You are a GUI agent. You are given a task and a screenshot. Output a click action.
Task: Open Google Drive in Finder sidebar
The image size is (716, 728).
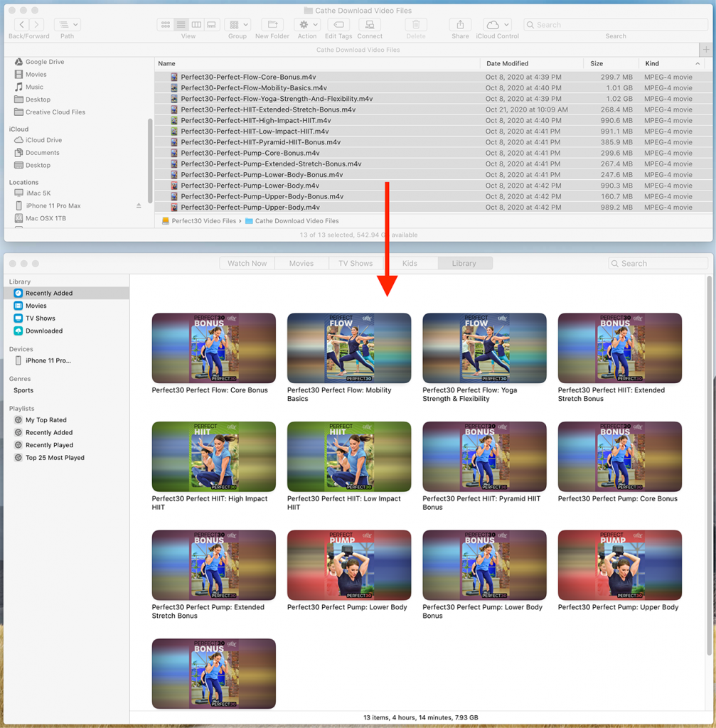(x=45, y=62)
